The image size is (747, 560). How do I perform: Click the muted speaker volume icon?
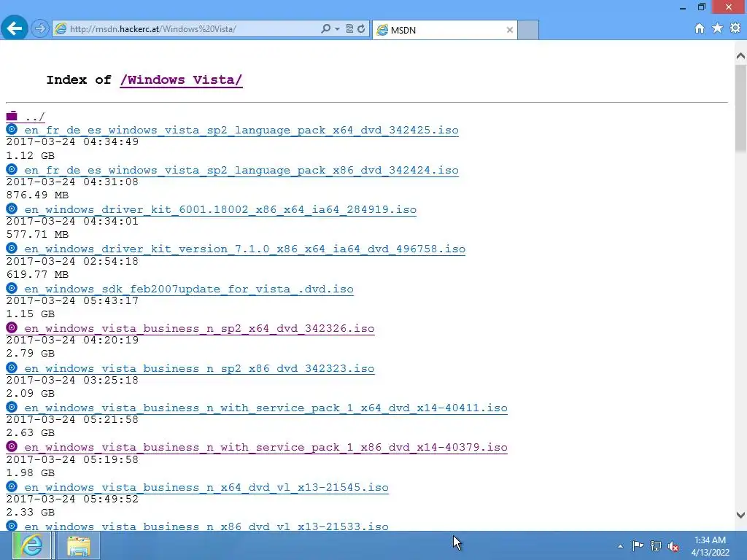coord(673,546)
